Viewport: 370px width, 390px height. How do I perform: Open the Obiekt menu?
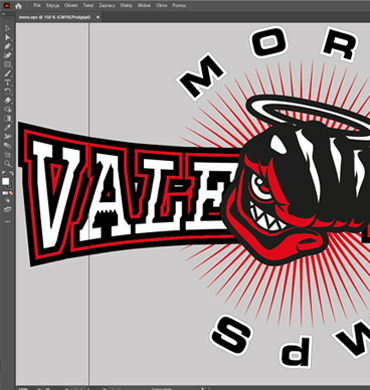point(71,6)
